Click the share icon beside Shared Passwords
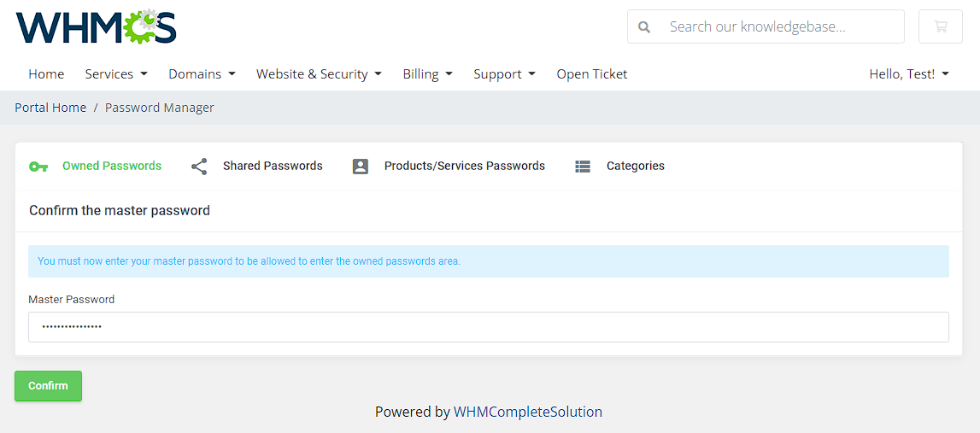The image size is (980, 433). coord(199,167)
